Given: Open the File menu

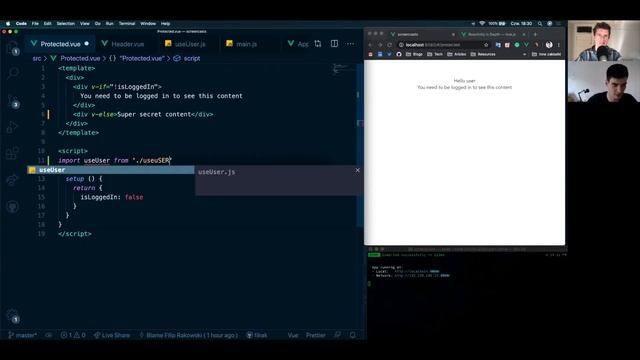Looking at the screenshot, I should (35, 24).
